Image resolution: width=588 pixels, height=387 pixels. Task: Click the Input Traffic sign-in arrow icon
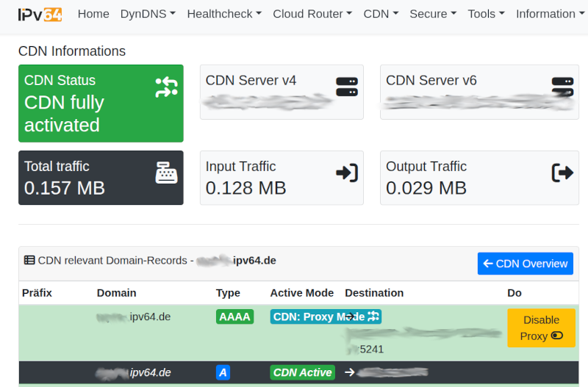click(x=346, y=173)
